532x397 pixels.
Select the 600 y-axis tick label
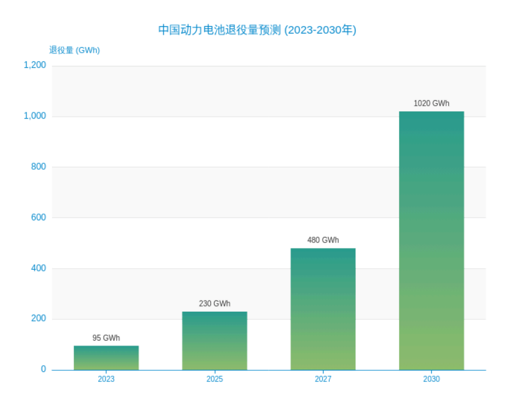click(x=38, y=217)
